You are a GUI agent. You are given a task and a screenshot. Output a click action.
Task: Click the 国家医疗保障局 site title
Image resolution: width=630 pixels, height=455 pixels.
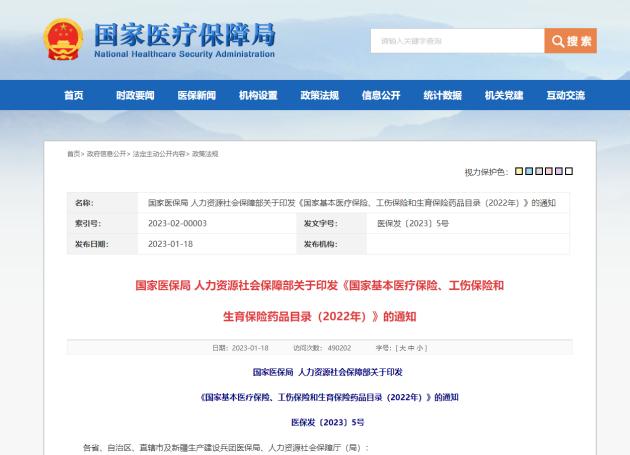[x=185, y=35]
